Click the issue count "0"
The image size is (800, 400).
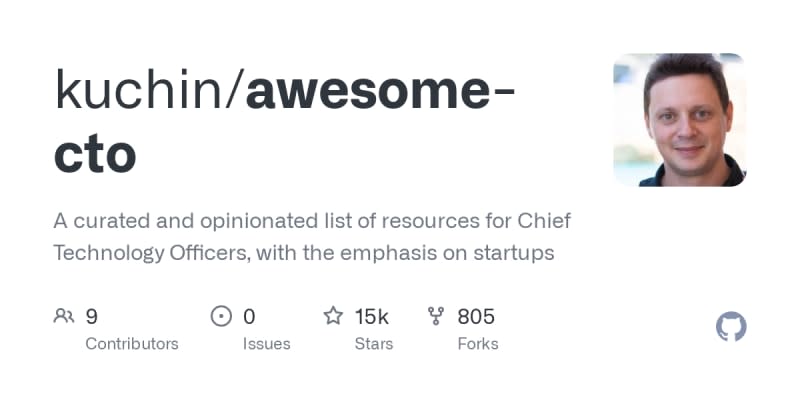tap(249, 317)
